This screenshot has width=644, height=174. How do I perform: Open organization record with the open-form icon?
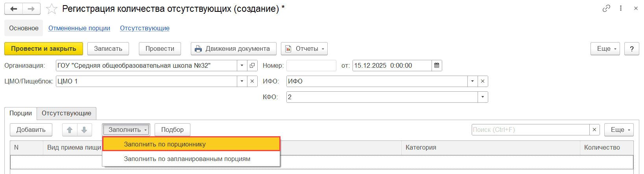(253, 65)
